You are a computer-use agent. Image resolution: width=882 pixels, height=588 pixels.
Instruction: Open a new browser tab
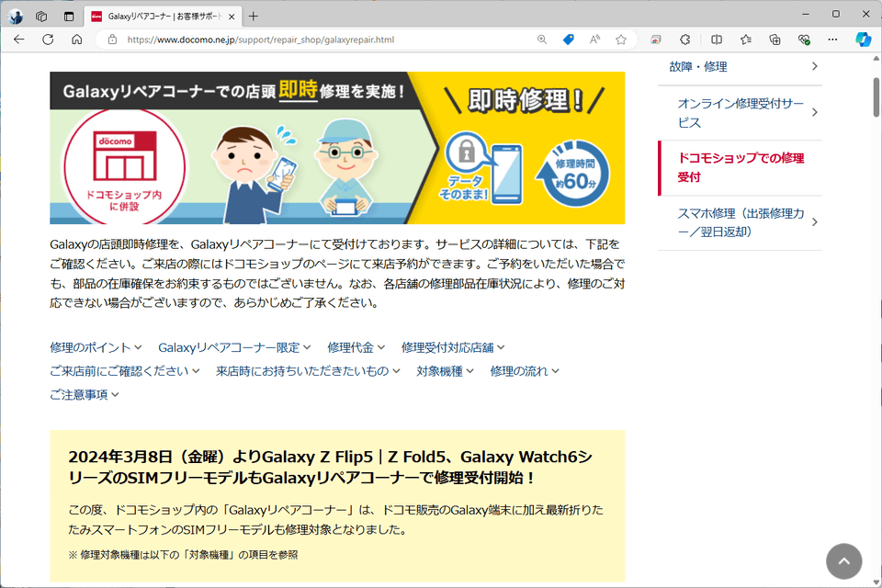click(x=254, y=17)
